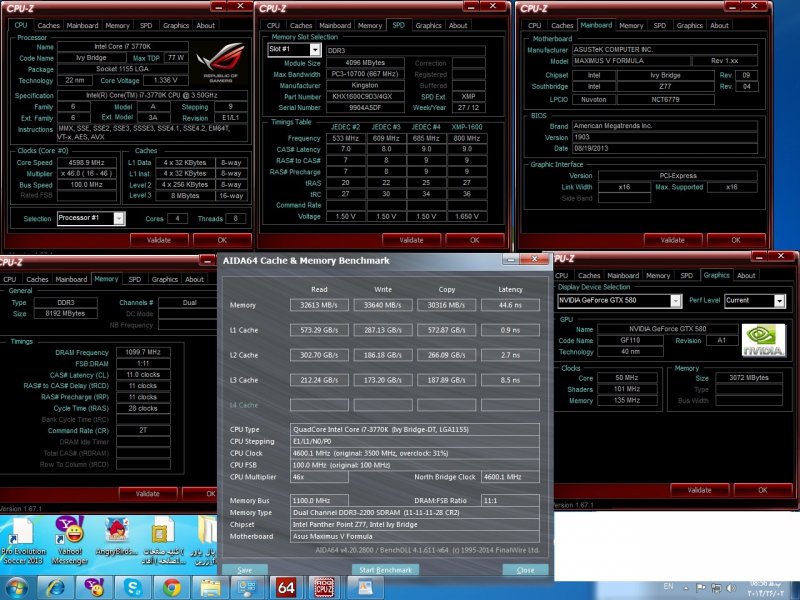Open SPD tab in the Mainboard window
The height and width of the screenshot is (600, 800).
tap(660, 26)
